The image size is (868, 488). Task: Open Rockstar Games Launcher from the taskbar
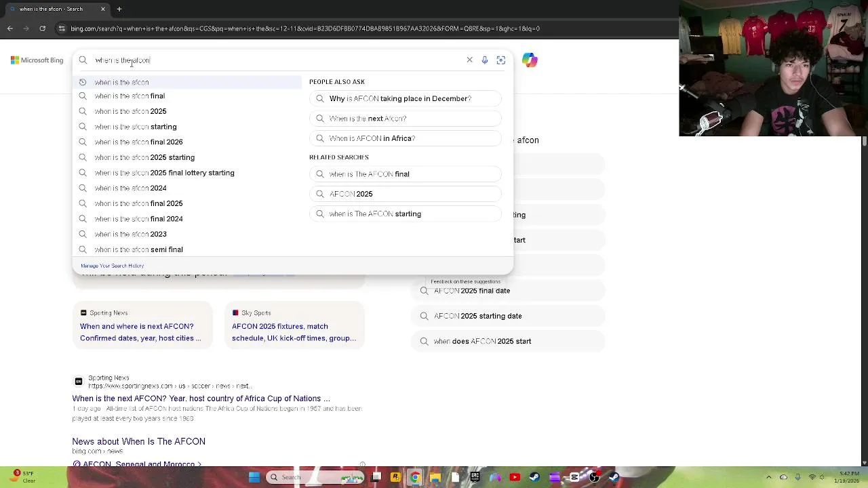395,477
